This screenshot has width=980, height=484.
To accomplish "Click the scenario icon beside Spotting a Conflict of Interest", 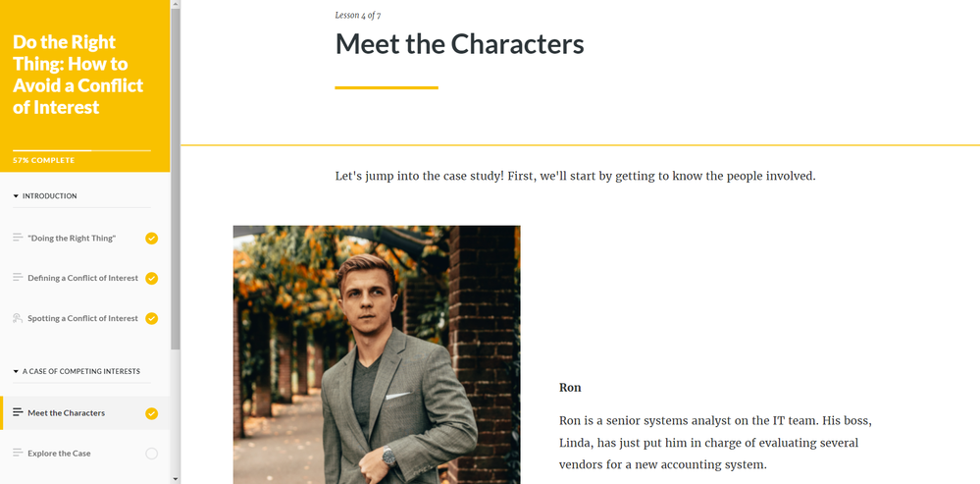I will pos(18,318).
